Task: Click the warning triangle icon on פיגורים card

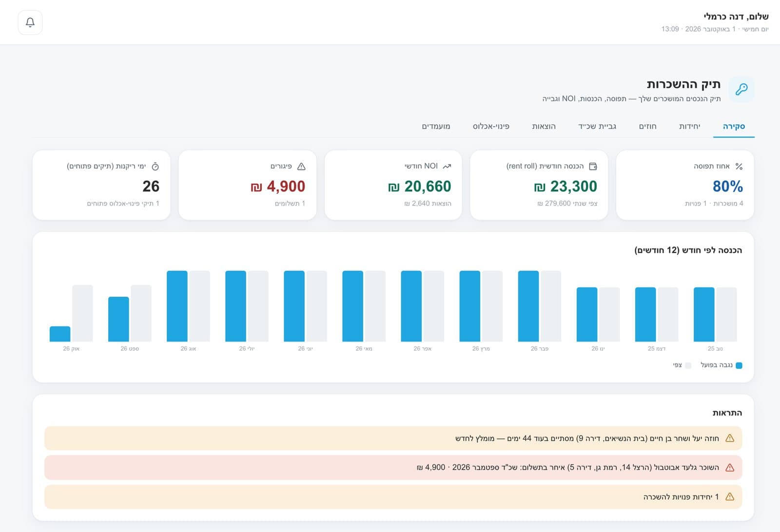Action: click(x=301, y=167)
